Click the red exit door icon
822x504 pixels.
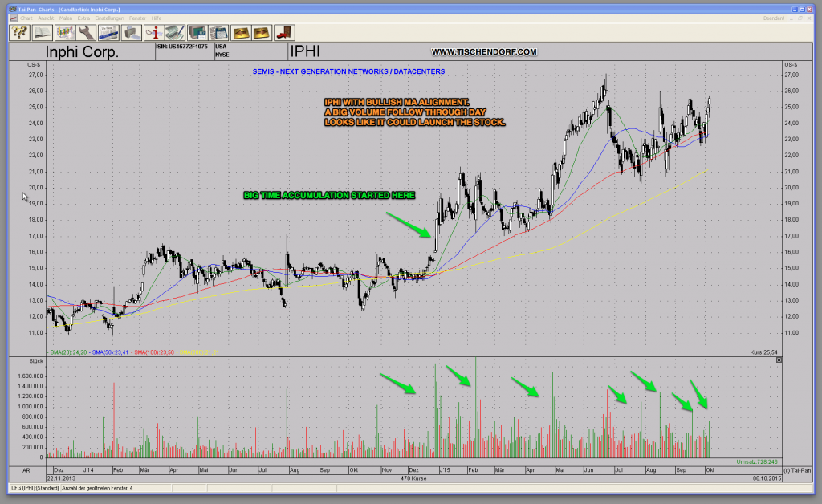(284, 32)
